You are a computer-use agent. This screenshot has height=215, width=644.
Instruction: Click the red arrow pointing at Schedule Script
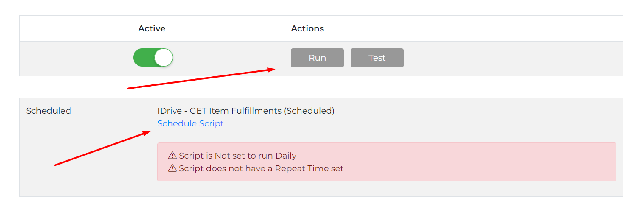(102, 148)
